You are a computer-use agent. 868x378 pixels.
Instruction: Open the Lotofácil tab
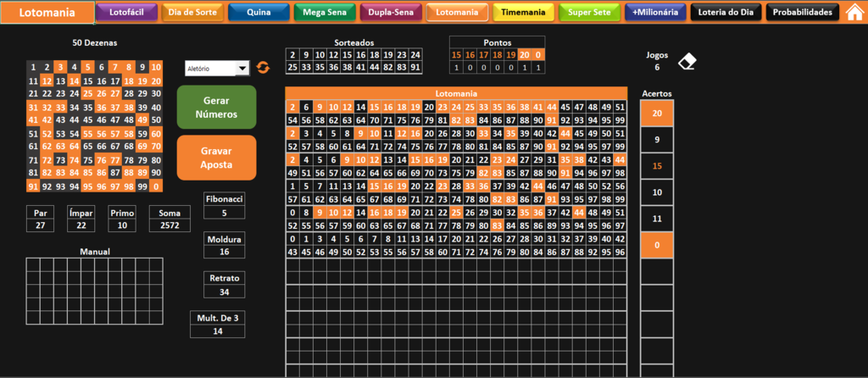pos(127,12)
